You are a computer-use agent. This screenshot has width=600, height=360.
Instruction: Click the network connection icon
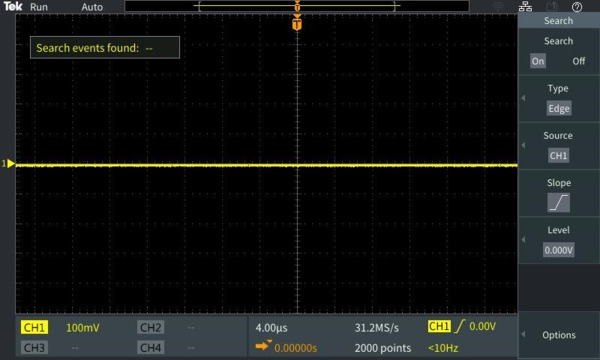pyautogui.click(x=525, y=7)
